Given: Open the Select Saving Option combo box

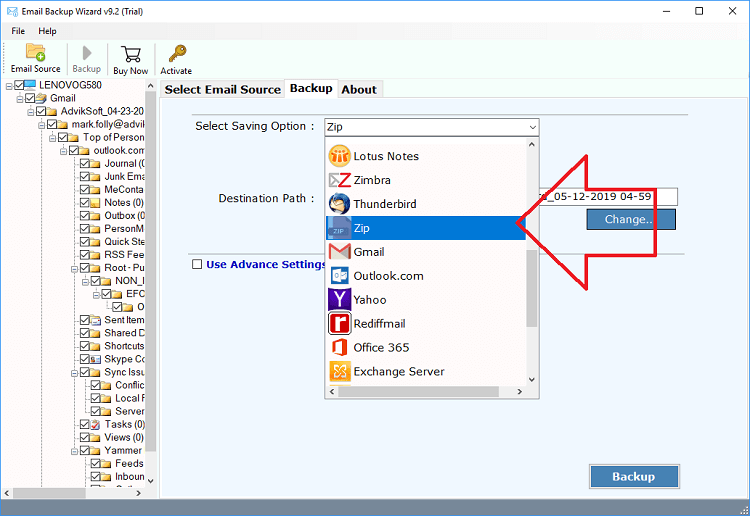Looking at the screenshot, I should [431, 127].
